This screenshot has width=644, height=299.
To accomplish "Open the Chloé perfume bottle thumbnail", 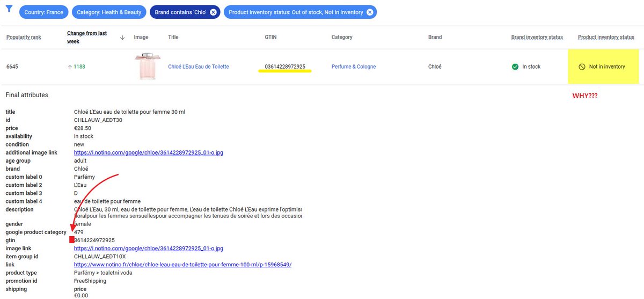I will 147,67.
